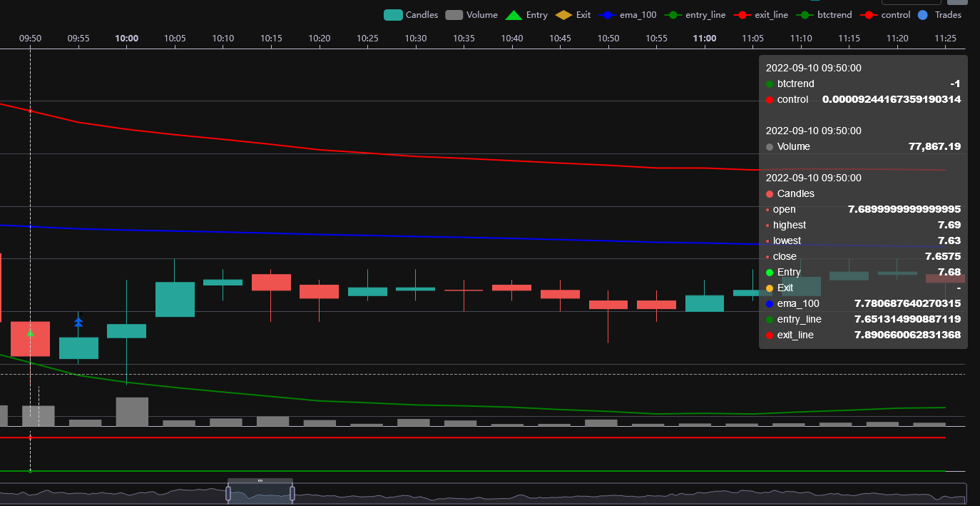
Task: Click the 09:50 volume bar
Action: click(x=38, y=416)
